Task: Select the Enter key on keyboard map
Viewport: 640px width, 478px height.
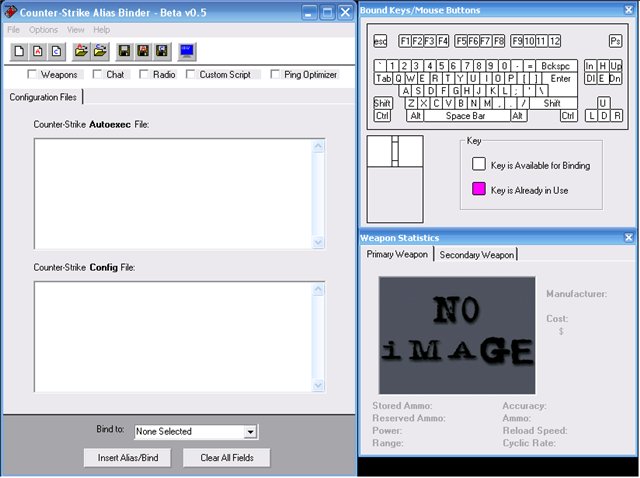Action: coord(560,78)
